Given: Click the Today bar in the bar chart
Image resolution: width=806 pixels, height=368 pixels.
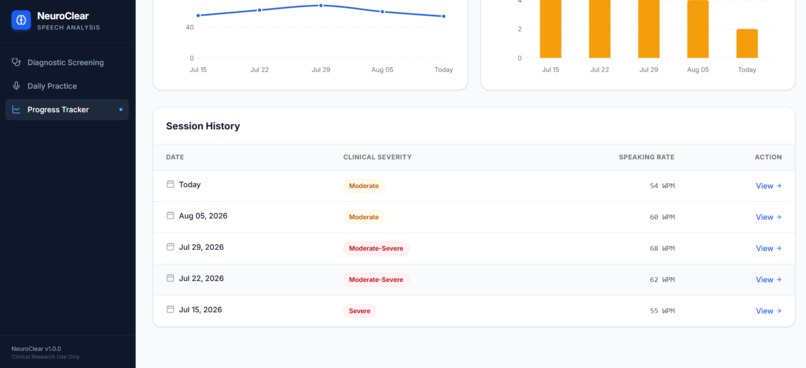Looking at the screenshot, I should tap(747, 44).
